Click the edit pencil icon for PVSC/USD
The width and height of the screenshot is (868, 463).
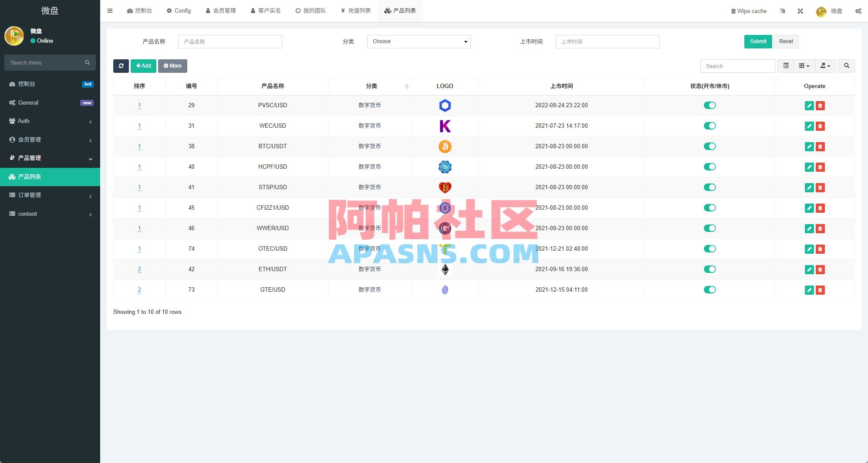click(x=809, y=106)
